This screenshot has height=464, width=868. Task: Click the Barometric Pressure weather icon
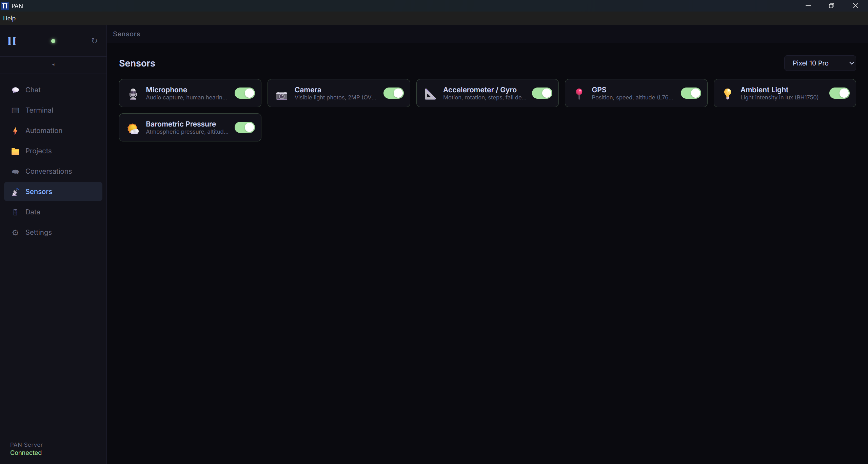(133, 129)
